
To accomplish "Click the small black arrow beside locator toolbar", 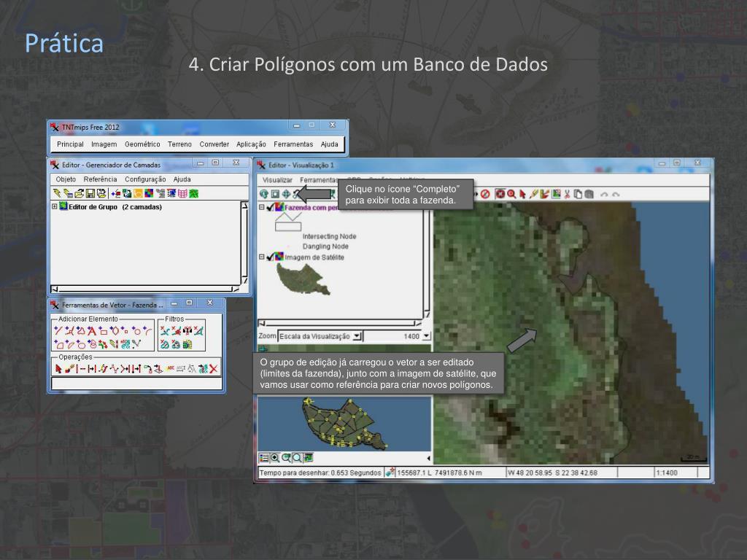I will (x=429, y=458).
